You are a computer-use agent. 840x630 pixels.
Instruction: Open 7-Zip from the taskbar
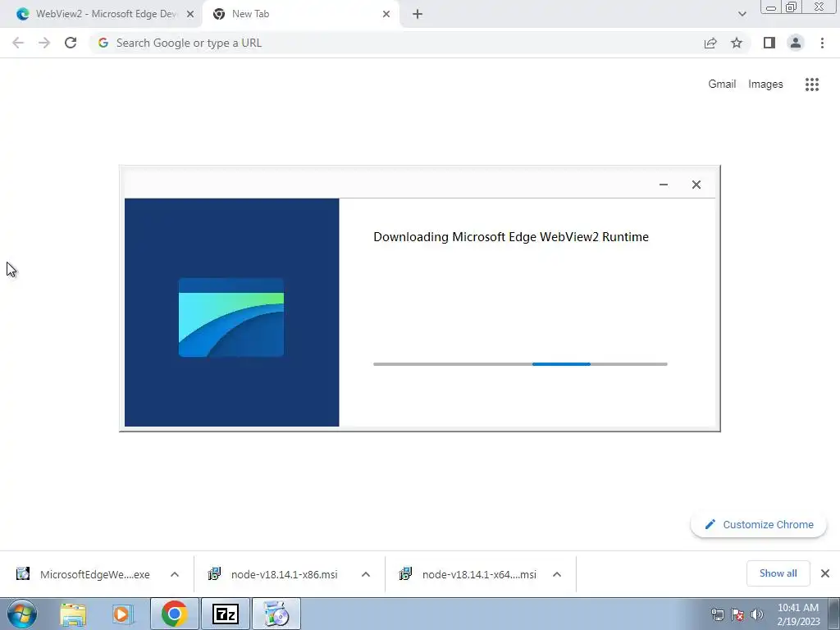pos(226,614)
